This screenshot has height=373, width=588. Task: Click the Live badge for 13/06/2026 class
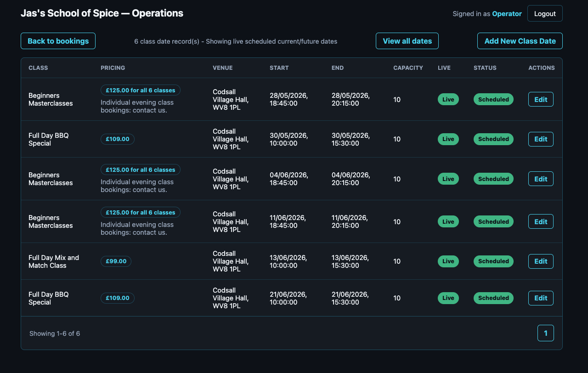point(448,261)
